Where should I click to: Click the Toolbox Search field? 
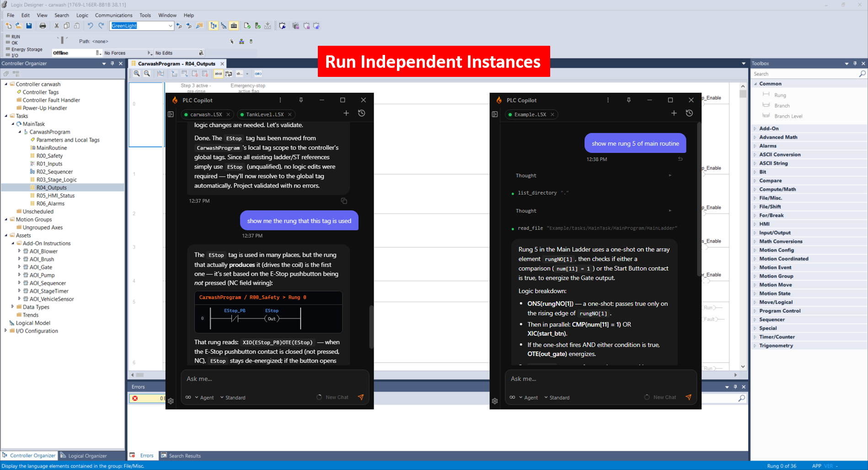coord(805,74)
